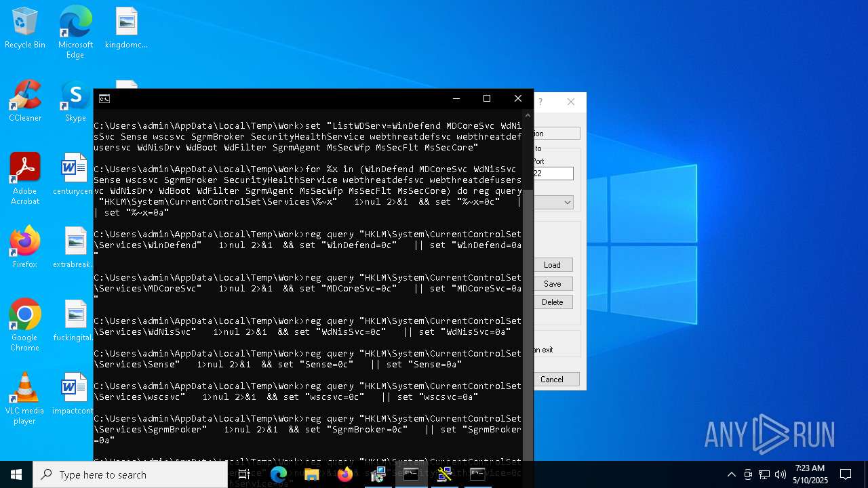Open Firefox from the taskbar
This screenshot has width=868, height=488.
point(345,474)
